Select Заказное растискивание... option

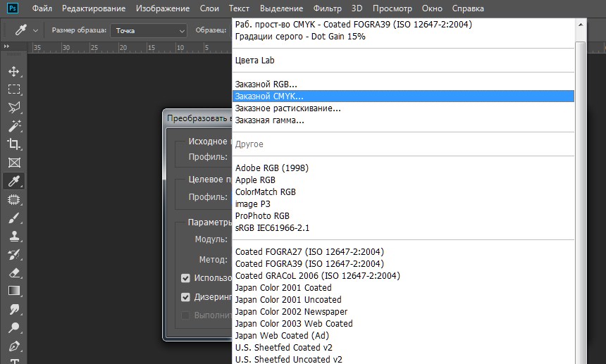(x=403, y=108)
